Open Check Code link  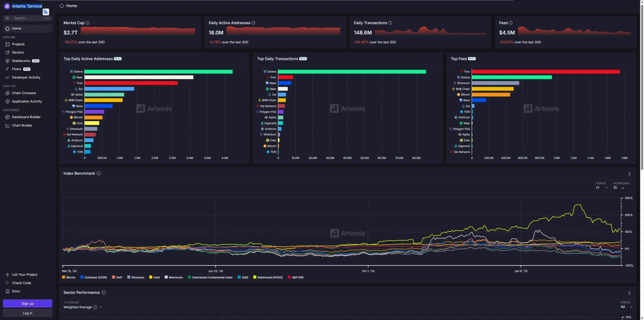pyautogui.click(x=22, y=283)
